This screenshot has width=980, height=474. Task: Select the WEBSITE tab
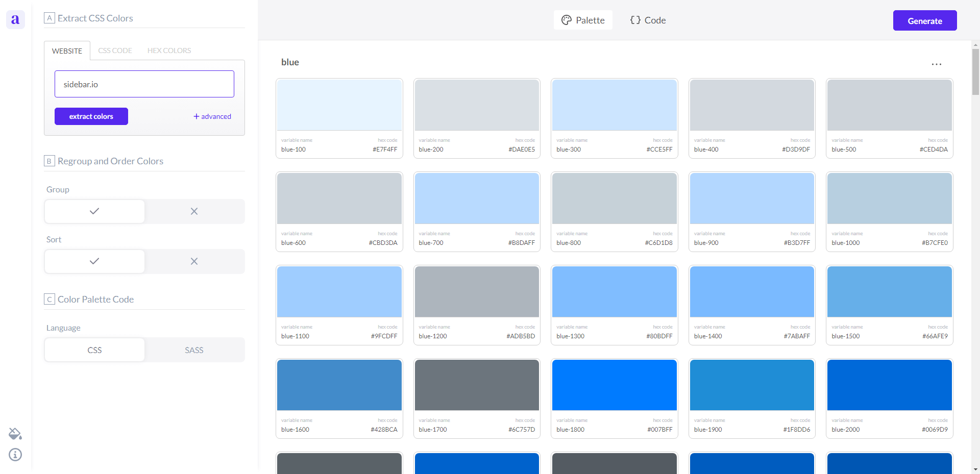coord(67,51)
